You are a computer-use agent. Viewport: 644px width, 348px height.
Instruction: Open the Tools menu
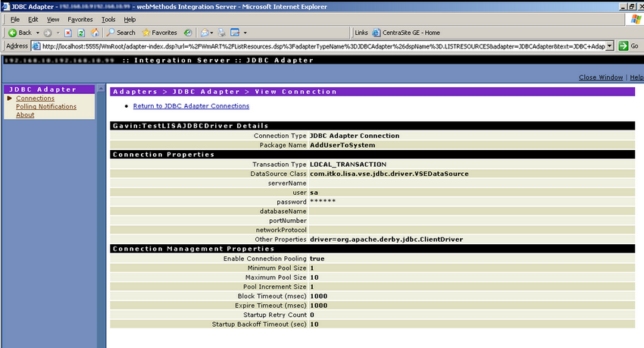click(108, 19)
